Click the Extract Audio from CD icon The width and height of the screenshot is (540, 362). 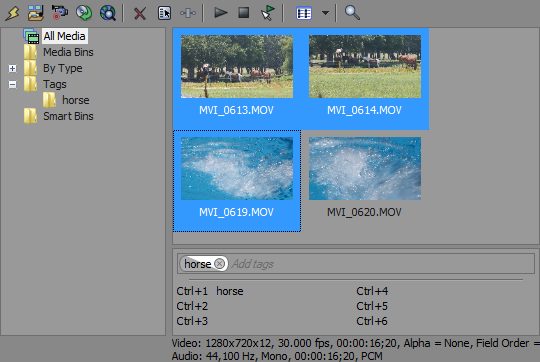pyautogui.click(x=83, y=13)
